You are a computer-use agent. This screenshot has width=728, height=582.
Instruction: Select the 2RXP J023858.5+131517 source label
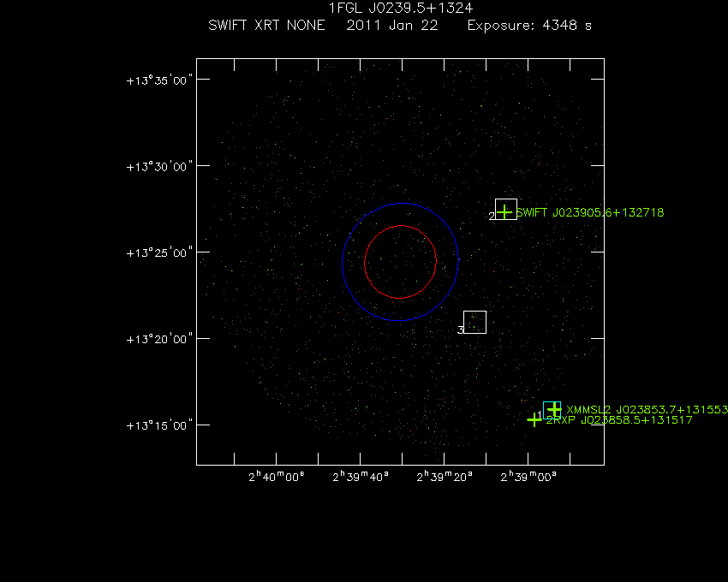pyautogui.click(x=619, y=420)
